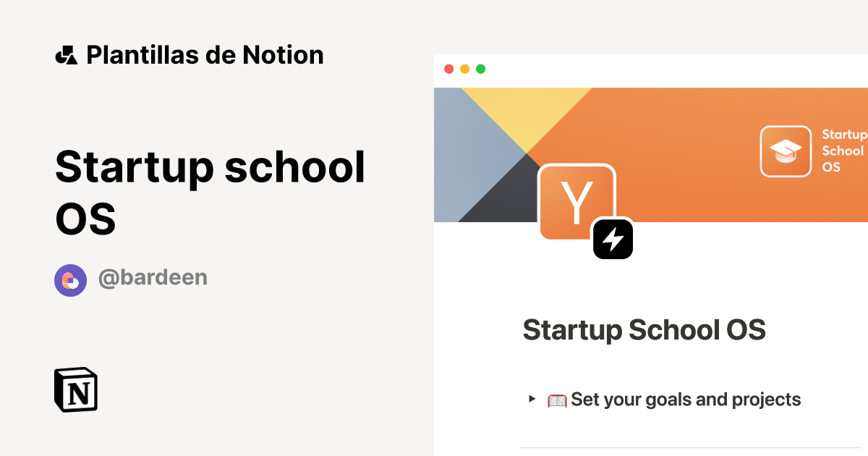Expand the Set your goals and projects section

(x=684, y=399)
